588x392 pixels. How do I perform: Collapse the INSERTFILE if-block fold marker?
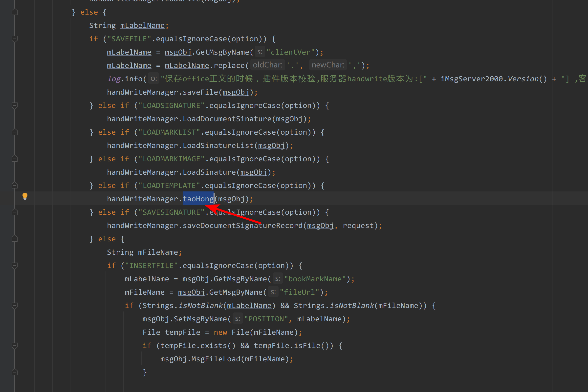[15, 266]
